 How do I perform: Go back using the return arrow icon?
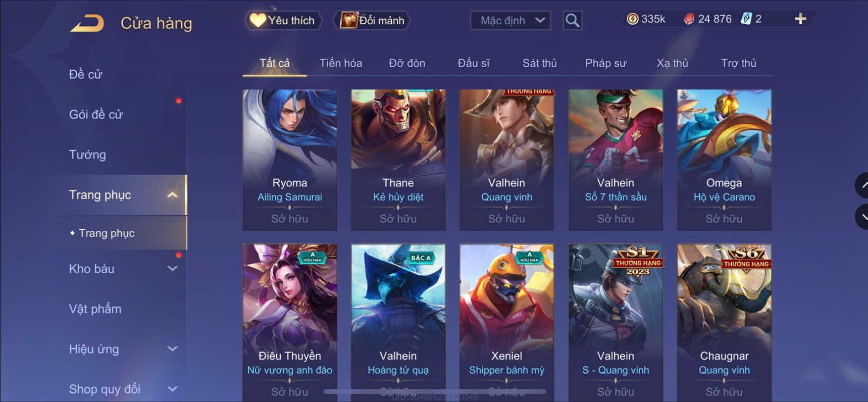87,23
